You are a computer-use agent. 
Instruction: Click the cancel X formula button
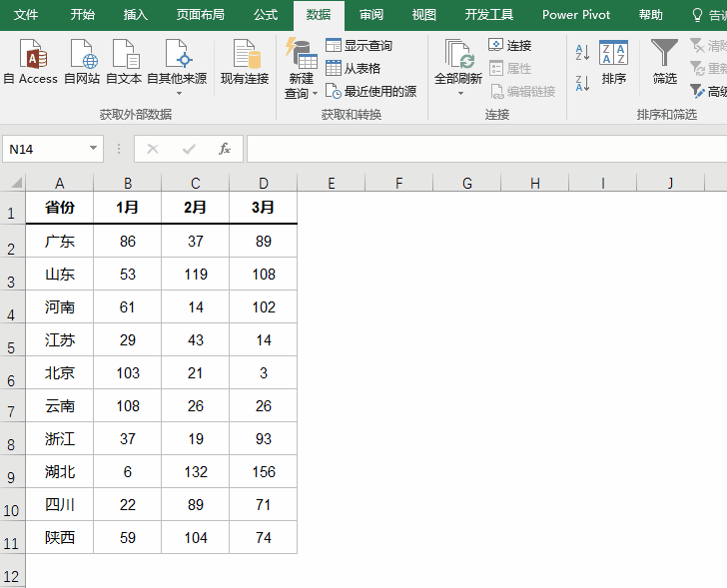click(153, 149)
